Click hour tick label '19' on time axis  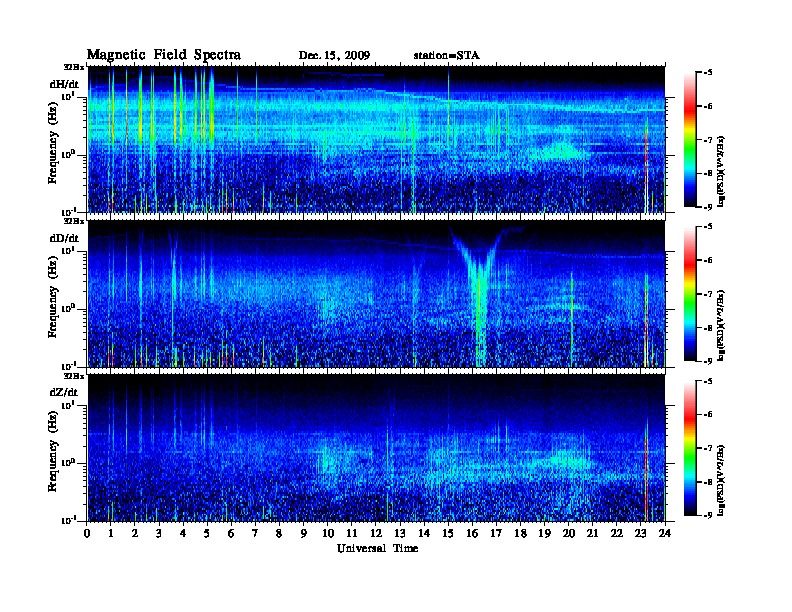pos(544,533)
